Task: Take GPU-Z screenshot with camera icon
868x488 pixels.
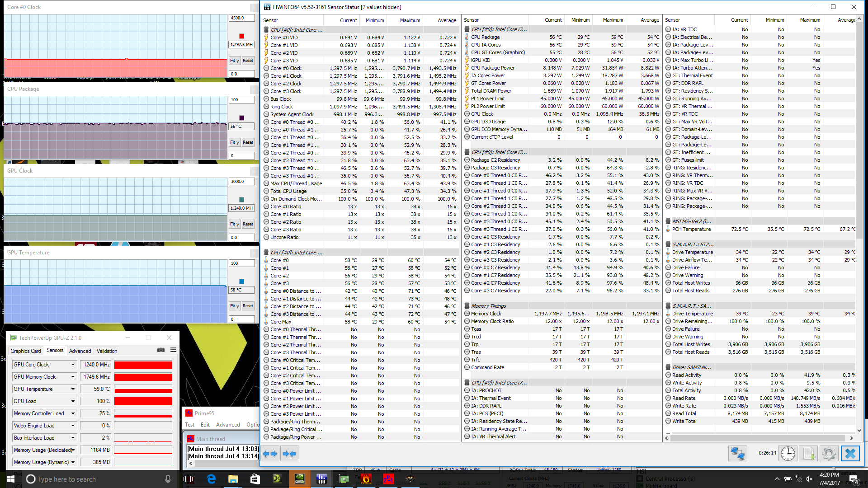Action: pos(160,350)
